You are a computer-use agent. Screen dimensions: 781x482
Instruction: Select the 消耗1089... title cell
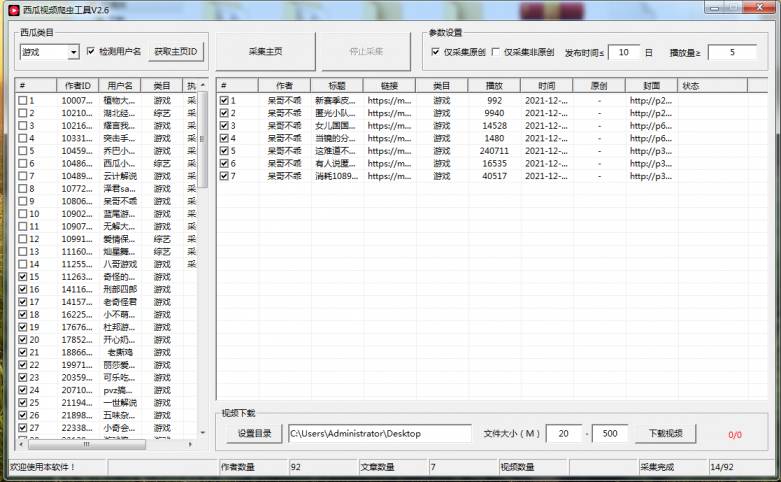pyautogui.click(x=336, y=176)
